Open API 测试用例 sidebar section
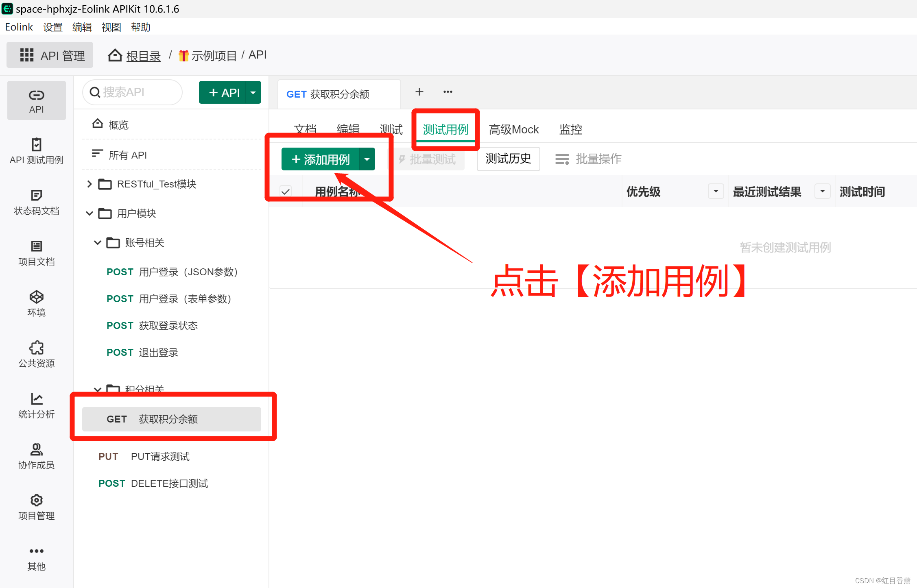Viewport: 917px width, 588px height. tap(36, 151)
